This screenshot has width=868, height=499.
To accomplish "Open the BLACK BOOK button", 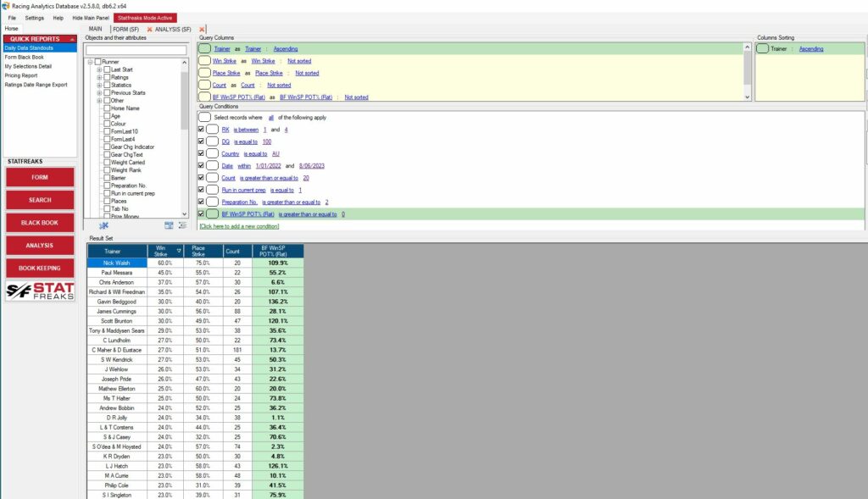I will tap(40, 223).
